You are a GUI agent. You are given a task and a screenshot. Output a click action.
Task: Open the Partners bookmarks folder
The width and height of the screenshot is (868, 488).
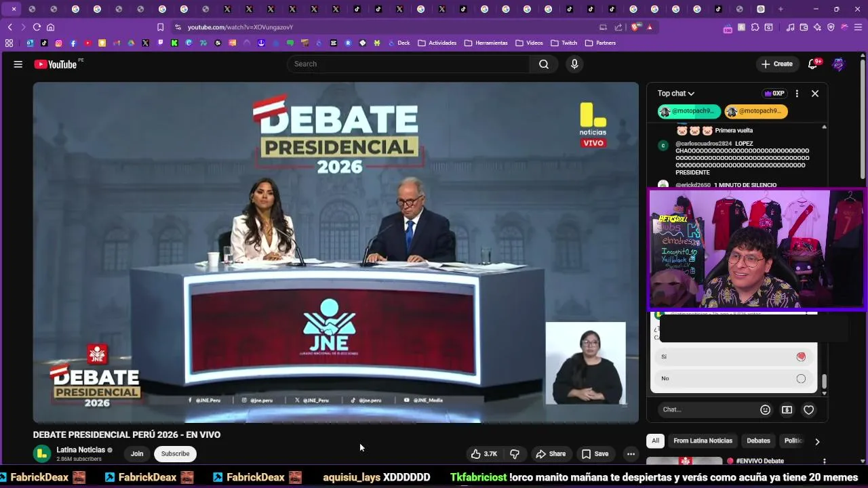[x=600, y=43]
